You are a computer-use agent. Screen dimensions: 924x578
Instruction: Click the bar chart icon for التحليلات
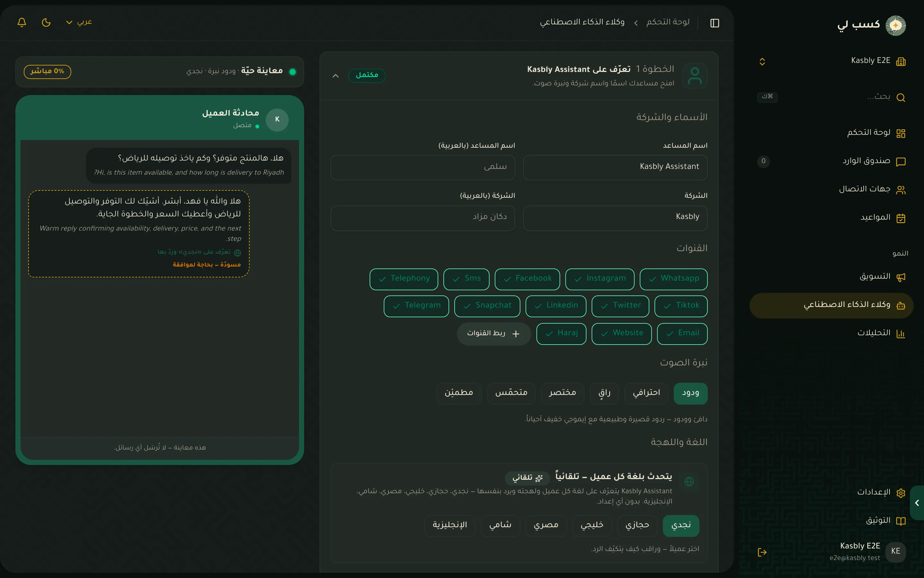tap(901, 334)
